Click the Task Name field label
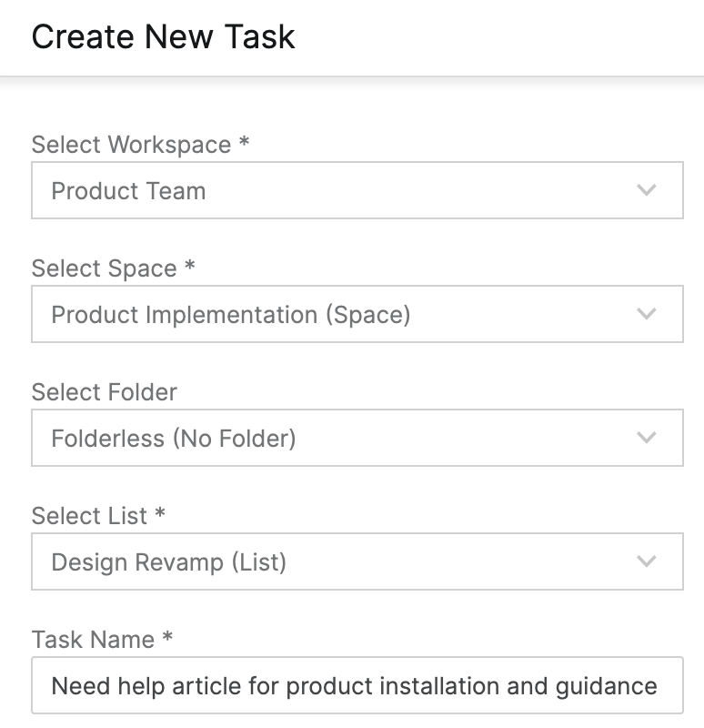The width and height of the screenshot is (704, 728). point(93,640)
